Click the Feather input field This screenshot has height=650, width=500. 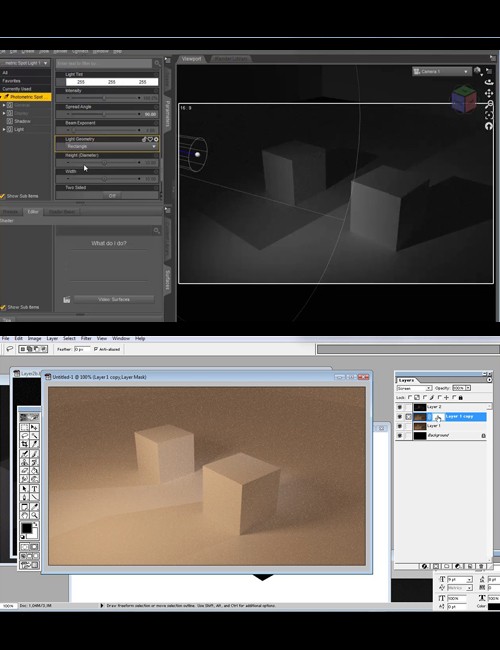(x=82, y=349)
